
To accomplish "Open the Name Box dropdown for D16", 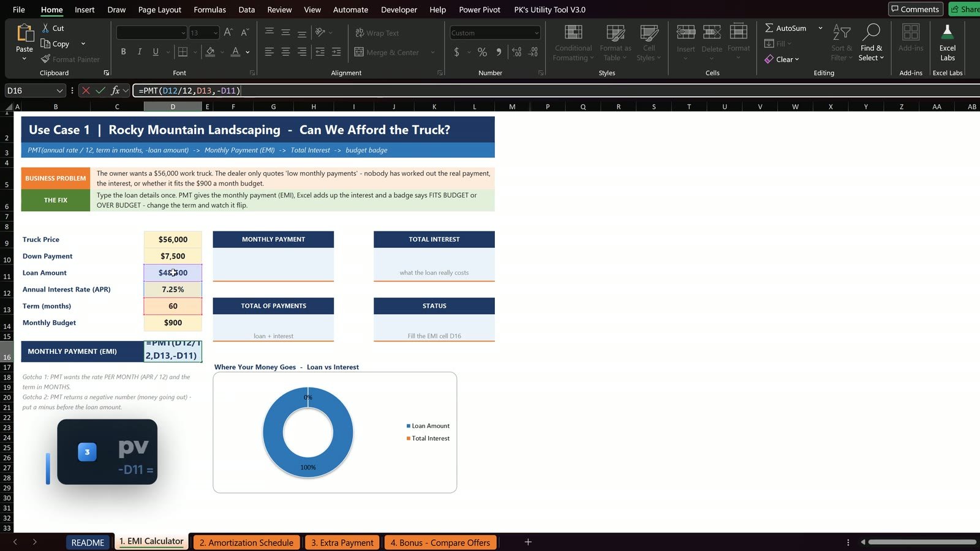I will tap(59, 91).
